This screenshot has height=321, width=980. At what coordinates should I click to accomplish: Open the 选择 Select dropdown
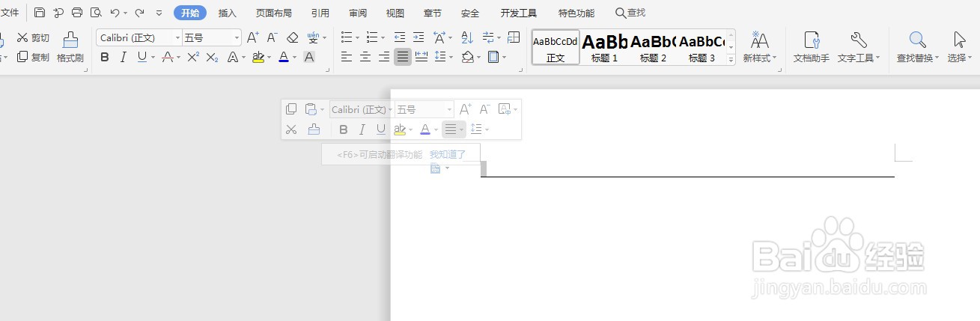tap(959, 47)
